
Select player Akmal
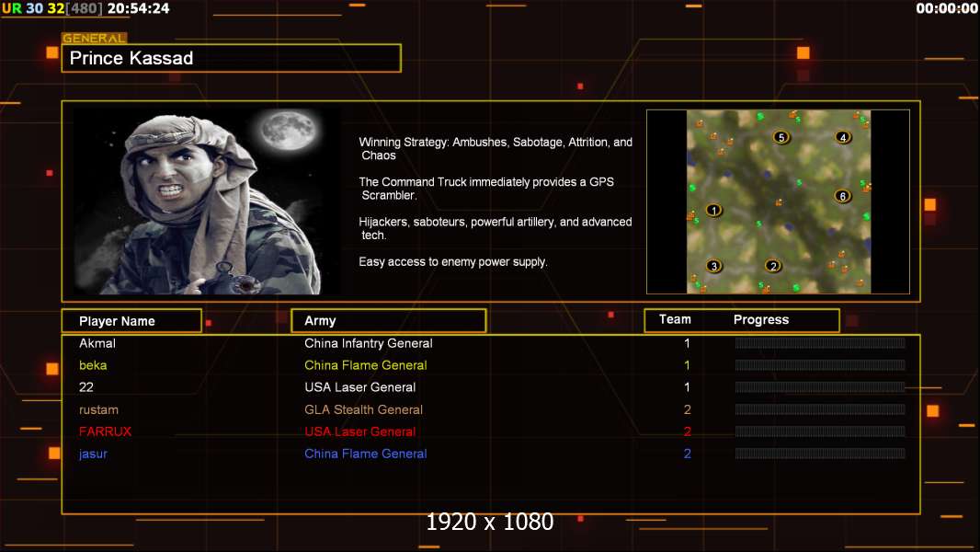tap(97, 343)
